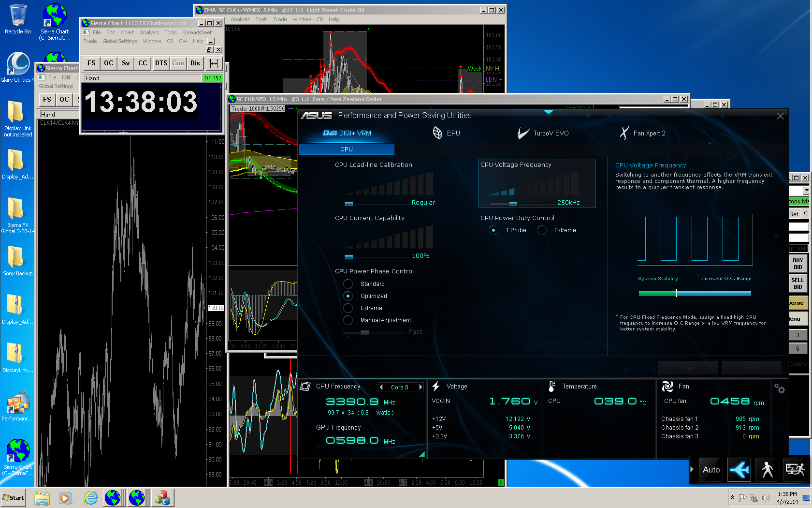The width and height of the screenshot is (812, 508).
Task: Open the TurboV EVO tab
Action: click(x=543, y=133)
